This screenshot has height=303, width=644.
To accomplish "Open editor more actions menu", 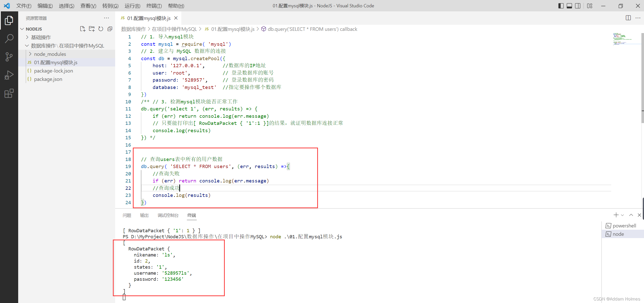I will tap(638, 18).
